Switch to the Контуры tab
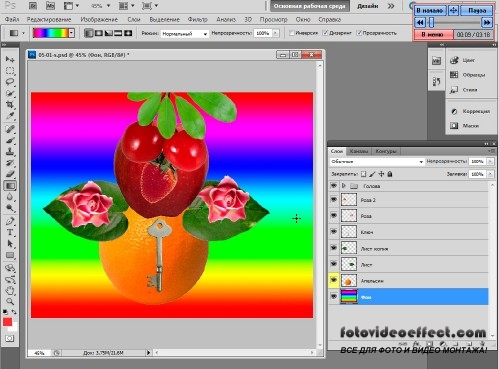The width and height of the screenshot is (499, 369). [x=386, y=151]
